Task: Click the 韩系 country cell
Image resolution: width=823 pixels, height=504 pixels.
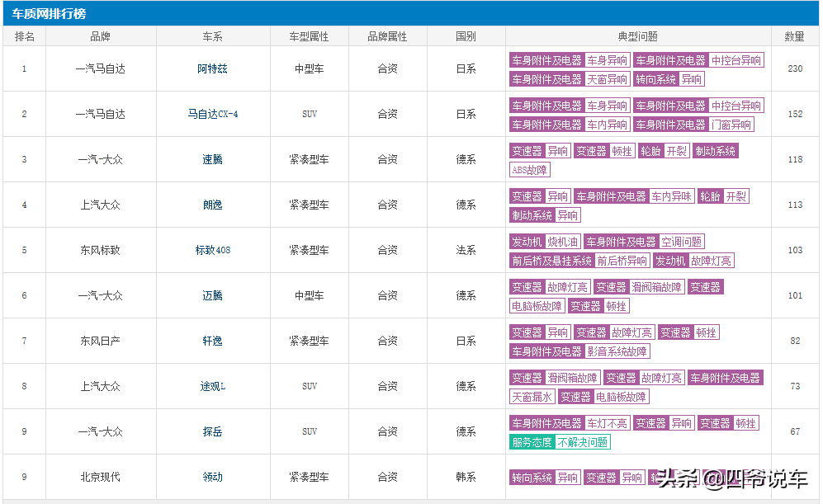Action: coord(466,477)
